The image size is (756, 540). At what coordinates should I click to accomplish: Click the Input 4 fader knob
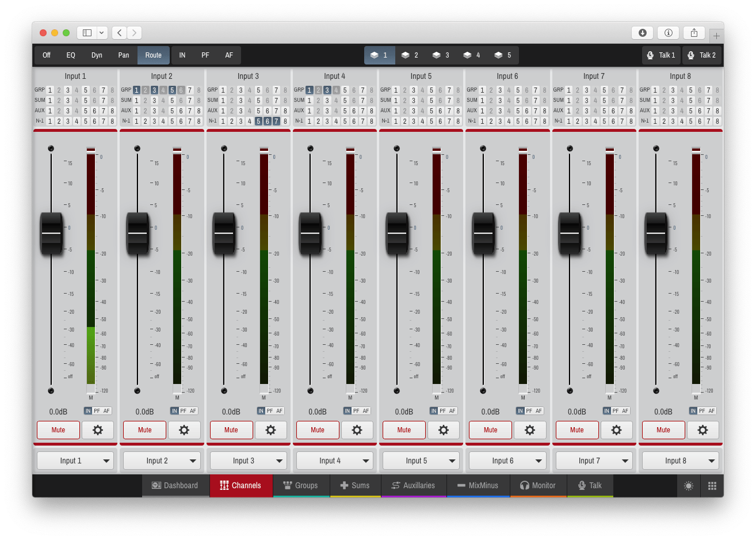click(x=311, y=233)
